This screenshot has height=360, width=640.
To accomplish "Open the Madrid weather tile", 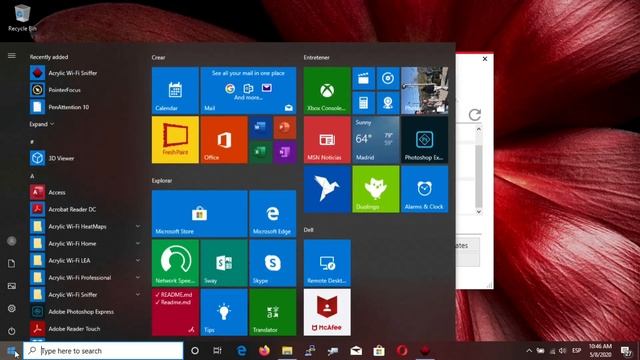I will coord(376,140).
